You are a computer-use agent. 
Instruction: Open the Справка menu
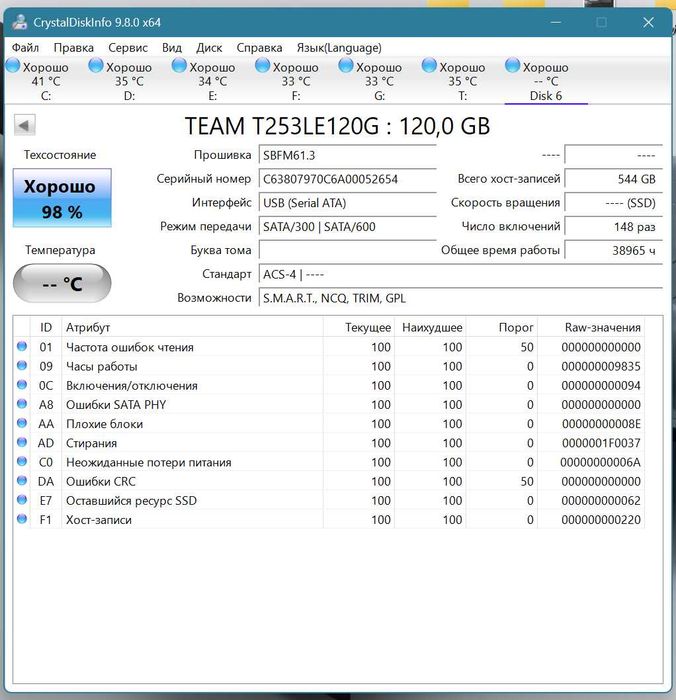(259, 48)
